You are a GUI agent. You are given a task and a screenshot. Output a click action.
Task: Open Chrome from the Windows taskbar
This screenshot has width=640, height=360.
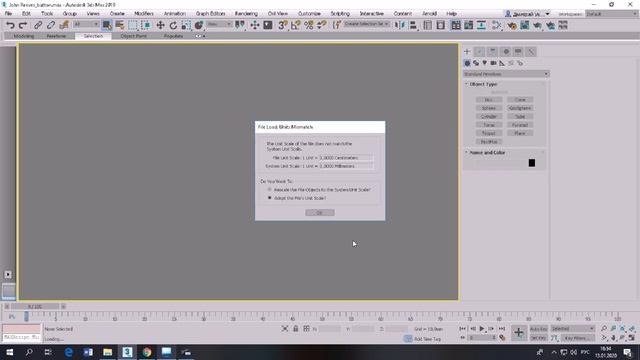coord(147,352)
